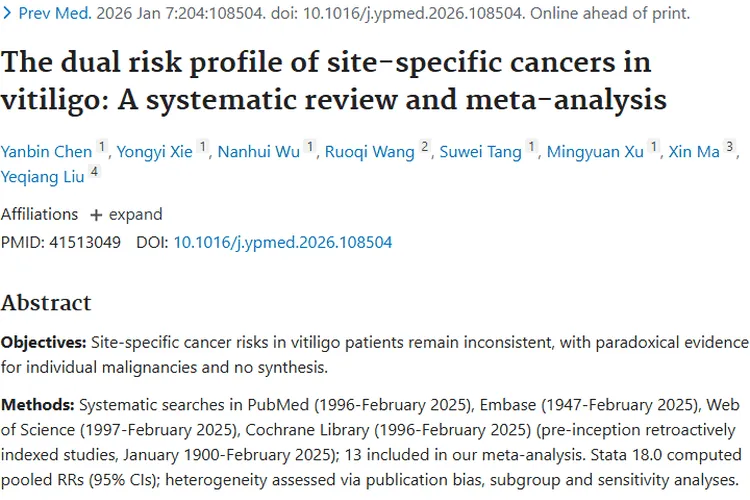Image resolution: width=750 pixels, height=500 pixels.
Task: Click author name Ruoqi Wang
Action: tap(371, 151)
